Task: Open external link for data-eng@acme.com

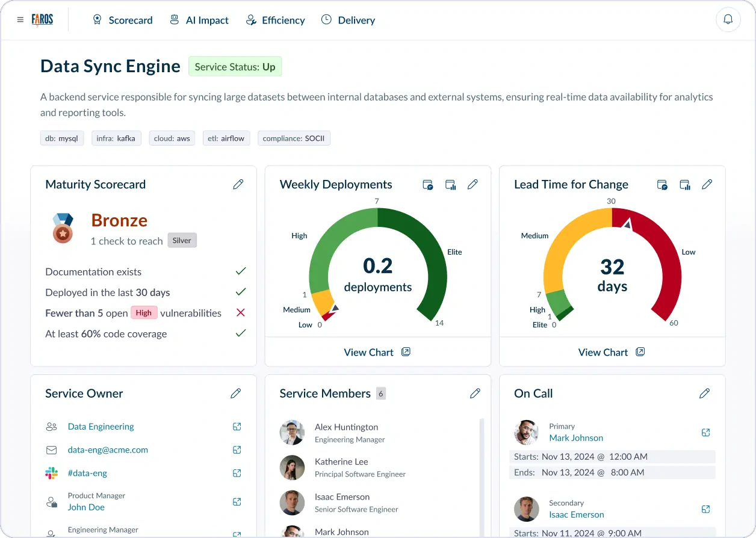Action: (237, 450)
